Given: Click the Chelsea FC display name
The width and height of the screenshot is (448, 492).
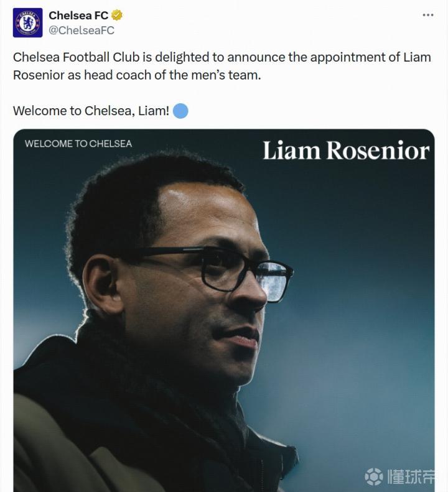Looking at the screenshot, I should (78, 16).
